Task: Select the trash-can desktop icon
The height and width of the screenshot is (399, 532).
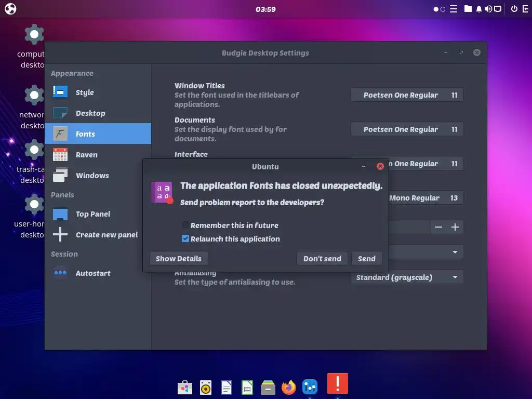Action: (x=34, y=150)
